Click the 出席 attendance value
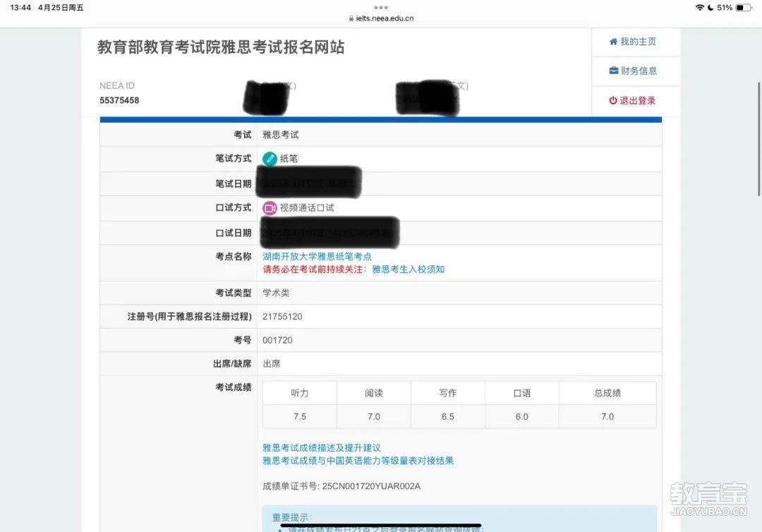Viewport: 762px width, 532px height. point(272,364)
